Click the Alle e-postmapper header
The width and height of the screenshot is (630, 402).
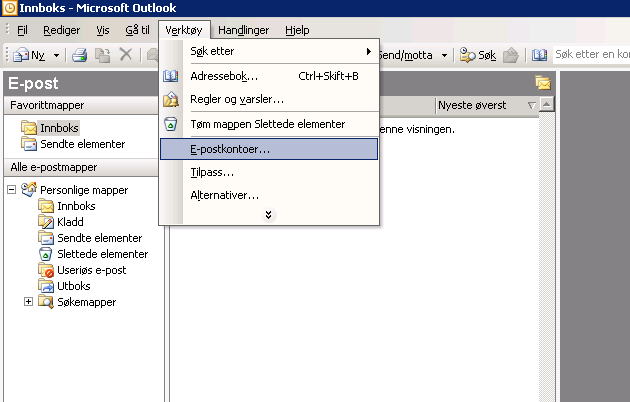tap(81, 167)
